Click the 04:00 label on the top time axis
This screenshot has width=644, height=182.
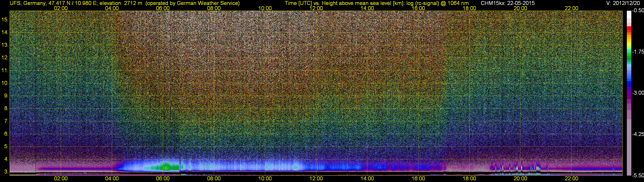pos(112,8)
